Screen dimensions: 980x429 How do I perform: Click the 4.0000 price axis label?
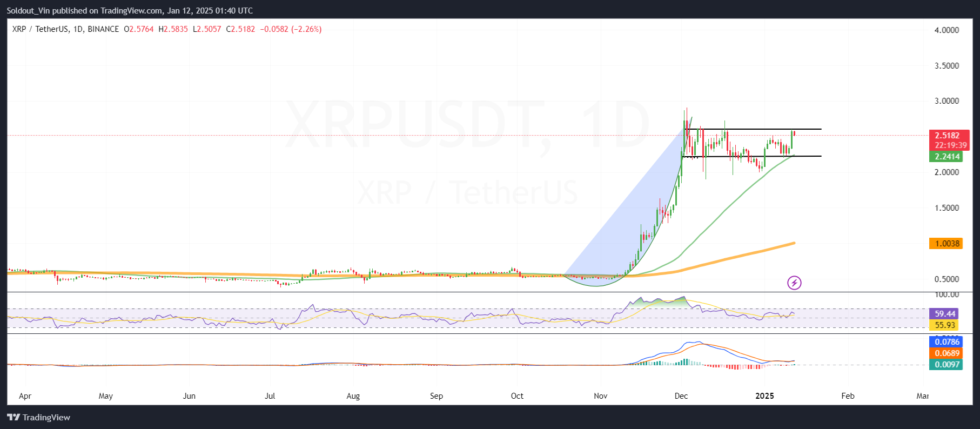point(947,30)
